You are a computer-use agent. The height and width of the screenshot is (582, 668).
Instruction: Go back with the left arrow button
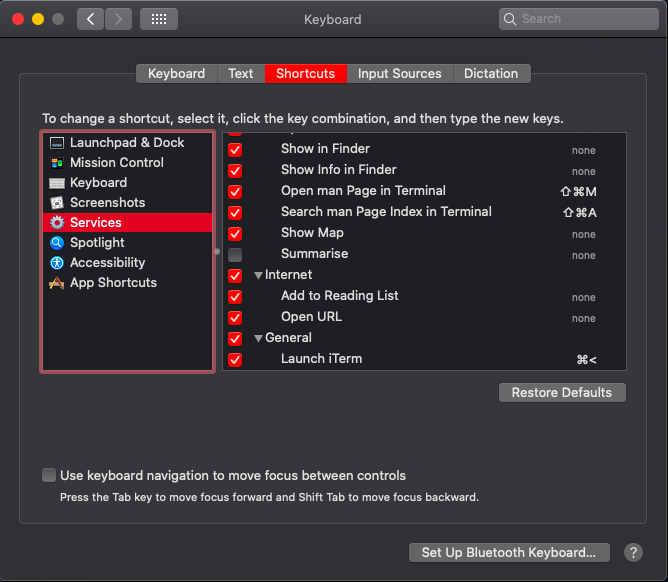click(x=90, y=19)
